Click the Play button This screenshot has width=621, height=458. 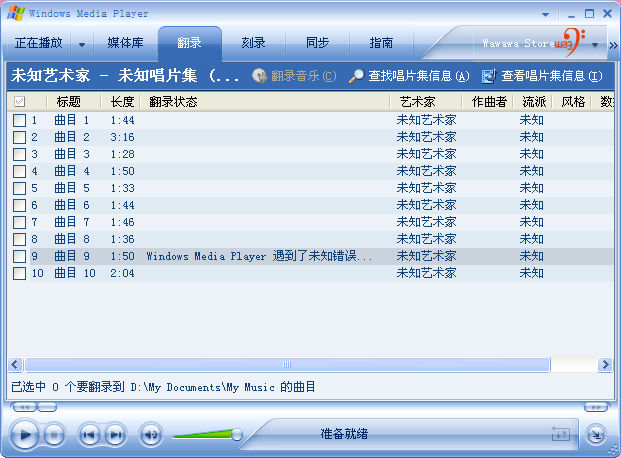tap(24, 435)
